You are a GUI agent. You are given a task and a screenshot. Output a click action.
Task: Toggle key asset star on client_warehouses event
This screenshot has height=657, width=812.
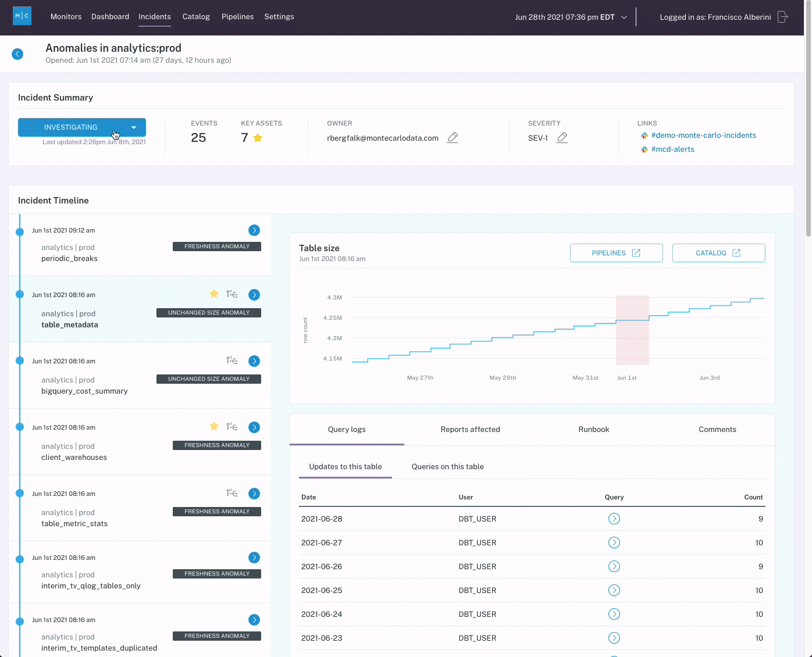tap(214, 427)
